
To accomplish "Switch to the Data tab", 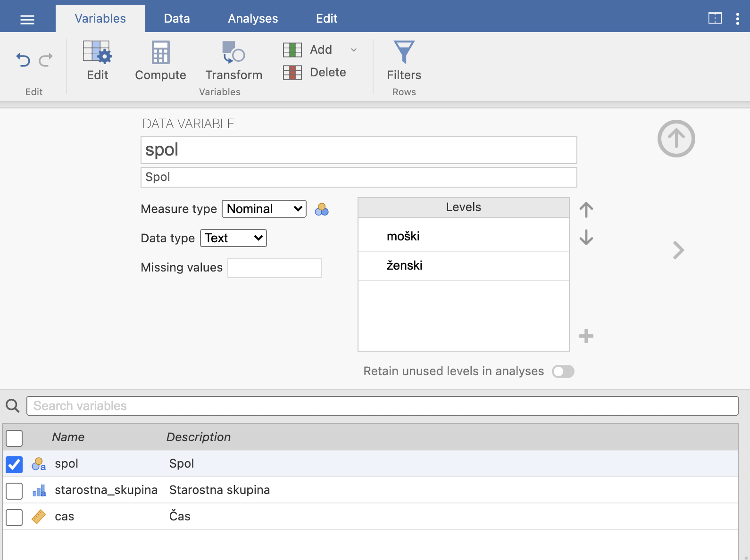I will tap(177, 18).
